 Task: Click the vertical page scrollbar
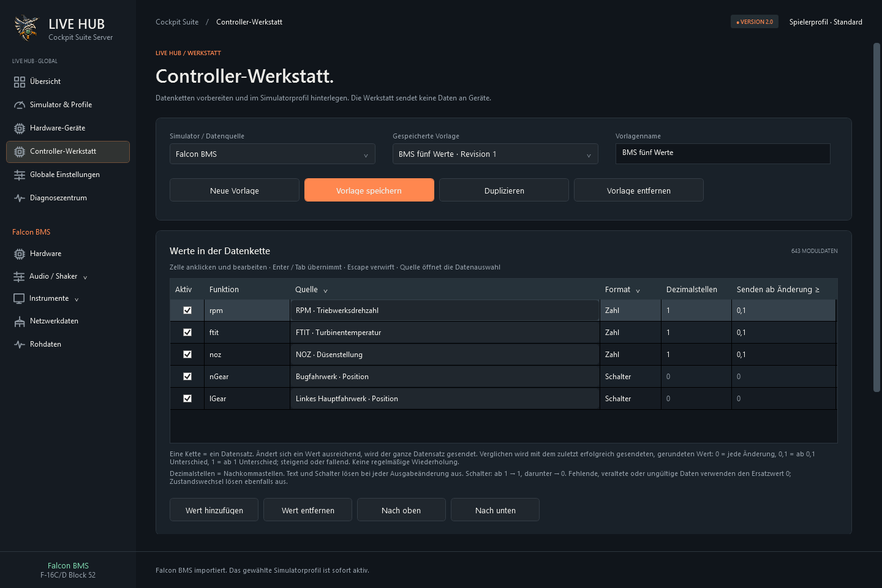pyautogui.click(x=876, y=217)
